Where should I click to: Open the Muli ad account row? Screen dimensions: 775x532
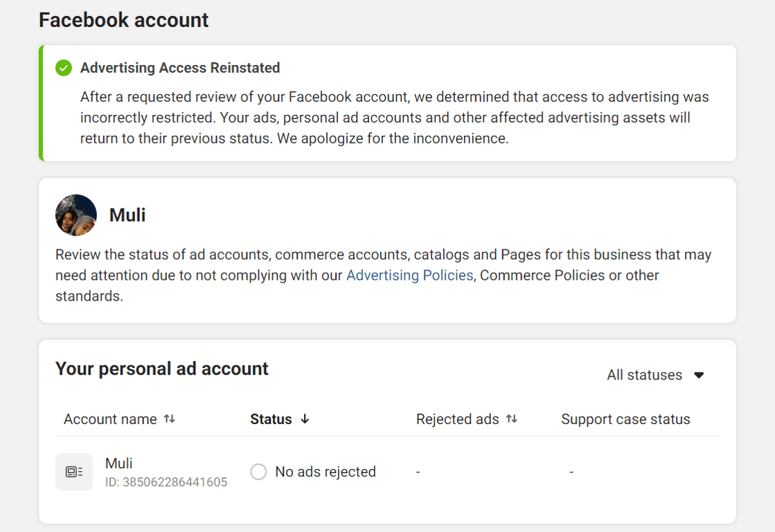tap(119, 463)
